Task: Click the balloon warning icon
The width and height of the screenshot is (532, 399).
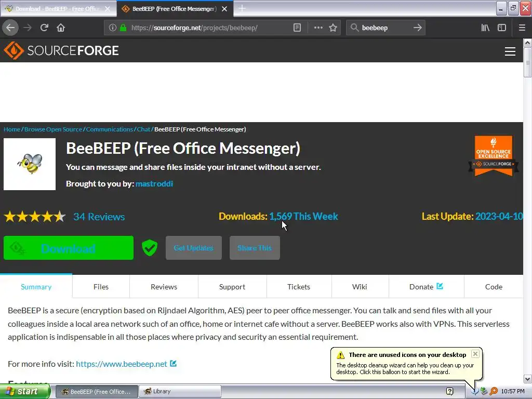Action: coord(340,355)
